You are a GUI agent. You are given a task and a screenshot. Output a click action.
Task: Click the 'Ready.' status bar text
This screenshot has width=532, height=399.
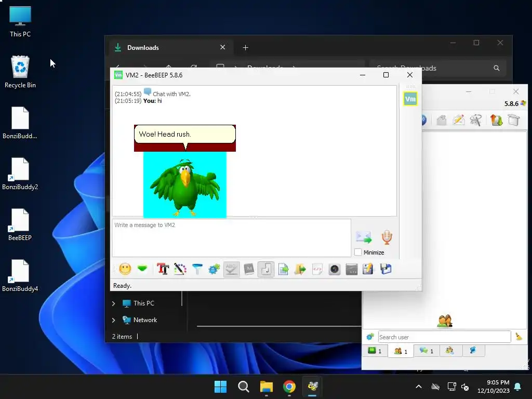tap(122, 286)
